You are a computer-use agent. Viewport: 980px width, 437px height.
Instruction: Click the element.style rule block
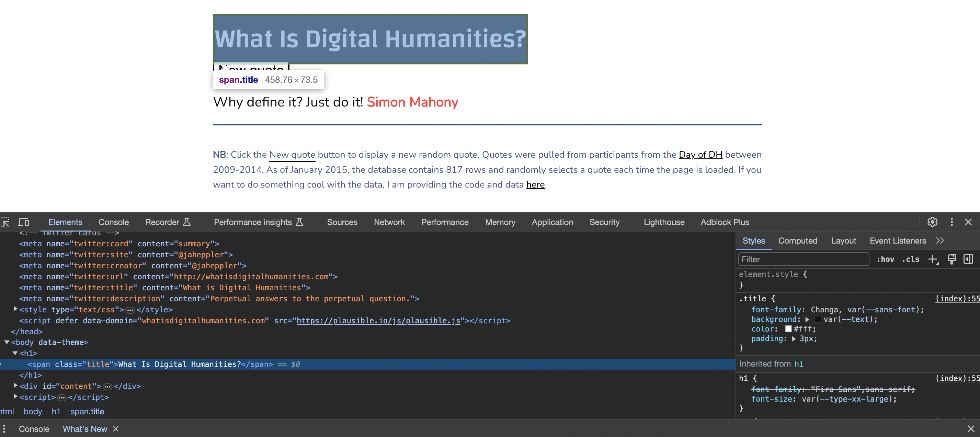coord(858,279)
